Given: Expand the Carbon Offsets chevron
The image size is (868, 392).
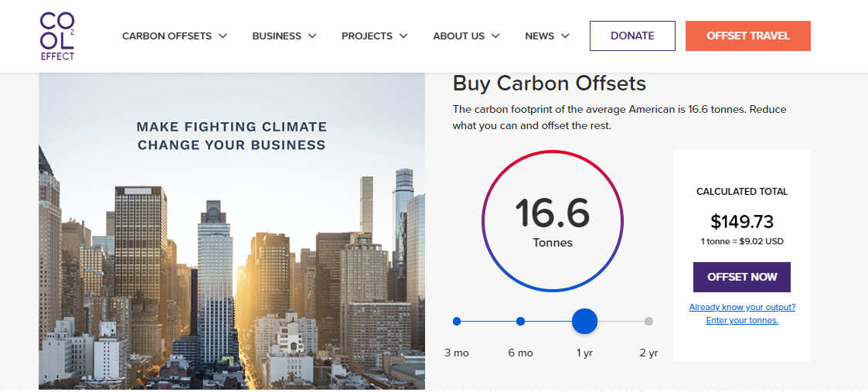Looking at the screenshot, I should [223, 36].
